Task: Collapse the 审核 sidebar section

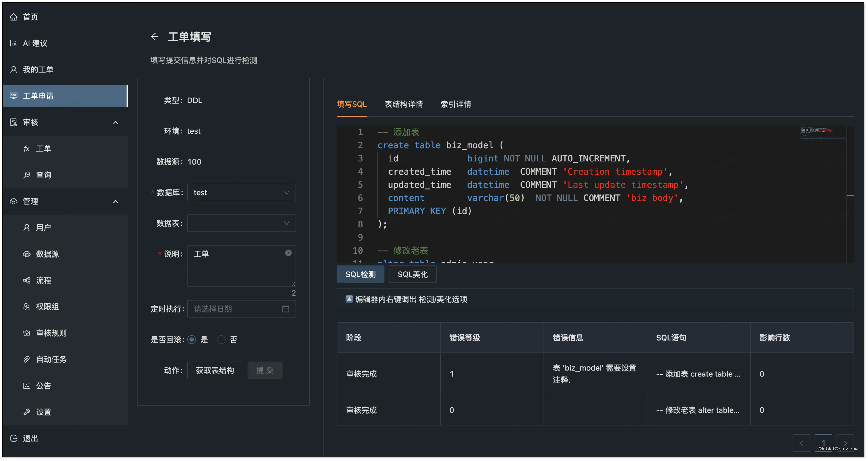Action: coord(116,122)
